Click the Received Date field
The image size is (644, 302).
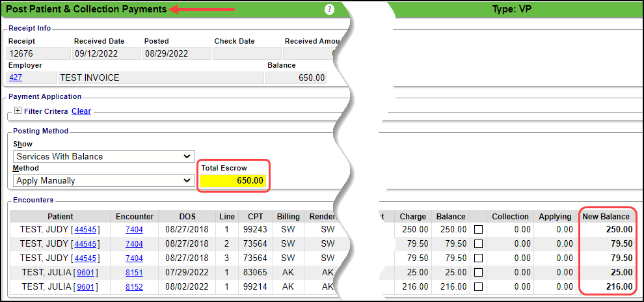click(105, 53)
